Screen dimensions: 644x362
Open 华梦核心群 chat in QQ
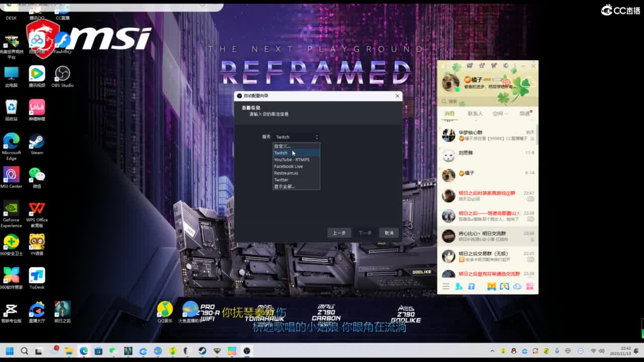point(488,135)
